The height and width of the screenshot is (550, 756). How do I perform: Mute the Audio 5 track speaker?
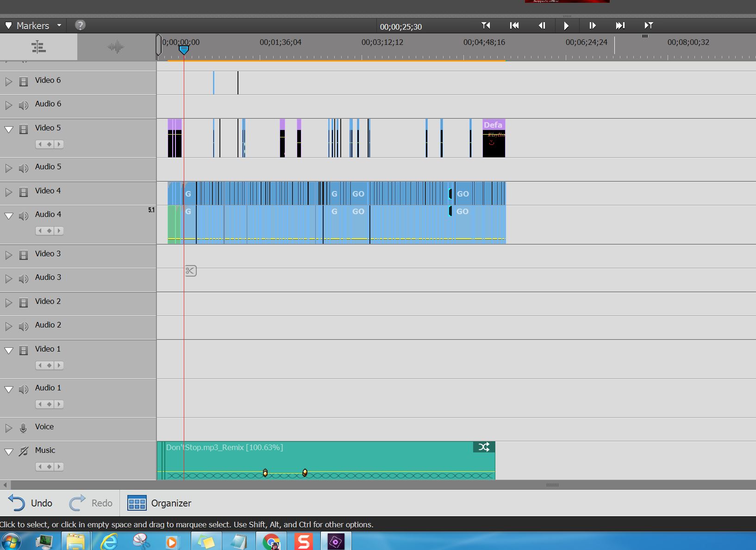[x=24, y=168]
